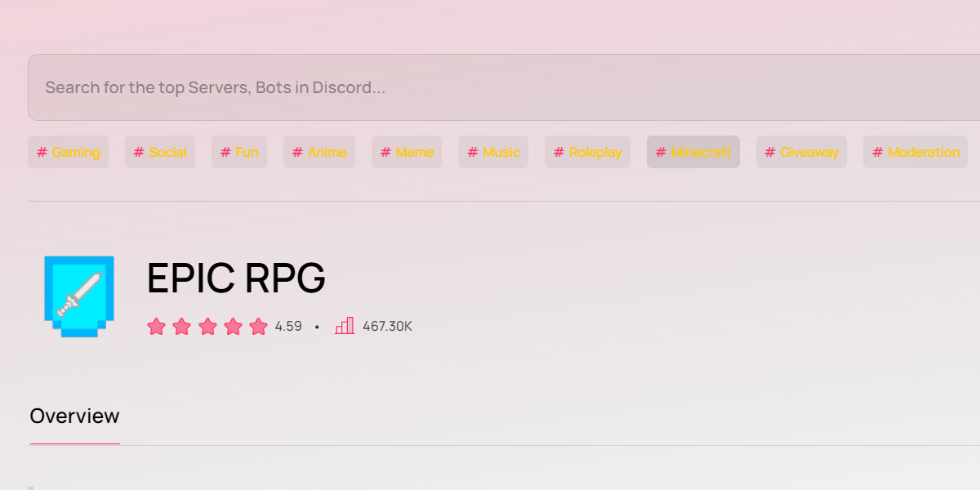Click the server search input field

point(490,87)
